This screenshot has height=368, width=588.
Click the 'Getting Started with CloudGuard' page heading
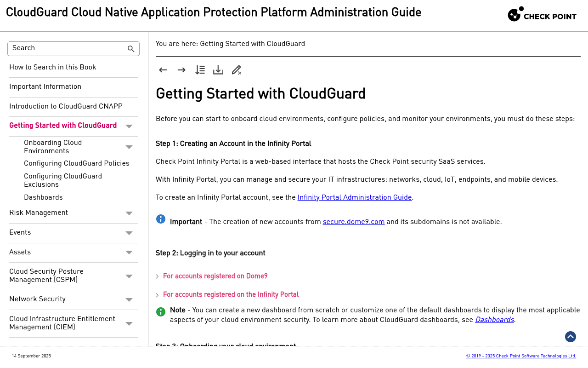[x=260, y=94]
